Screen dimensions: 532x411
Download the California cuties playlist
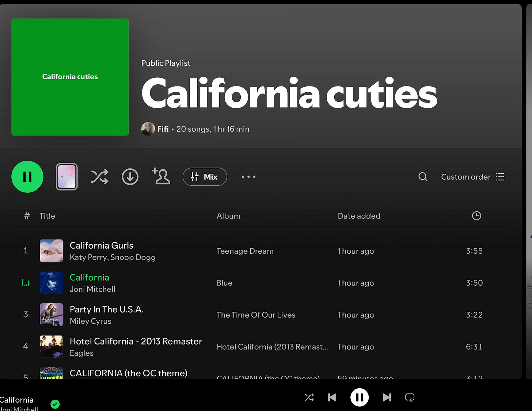[130, 177]
